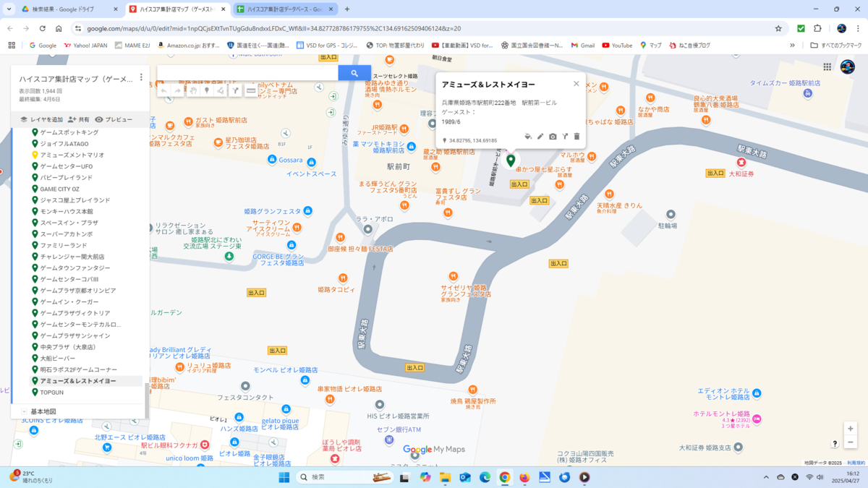Image resolution: width=868 pixels, height=488 pixels.
Task: Delete the place with the trash icon
Action: [576, 137]
